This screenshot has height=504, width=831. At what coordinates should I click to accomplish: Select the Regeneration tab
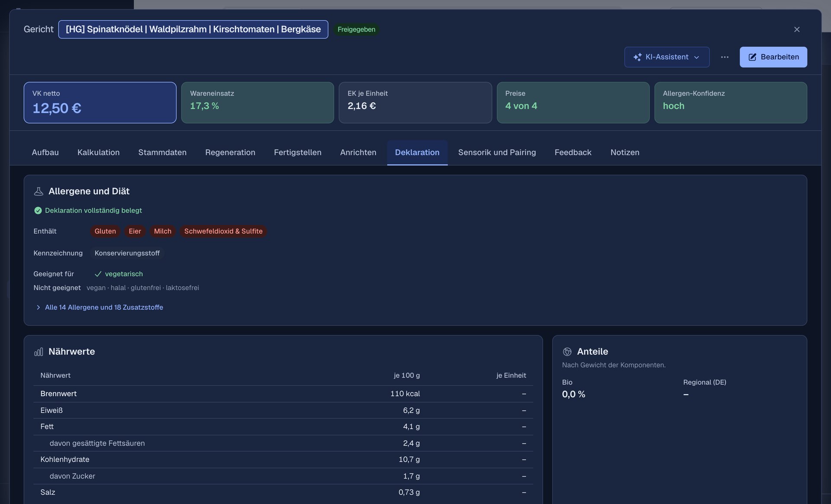tap(230, 152)
